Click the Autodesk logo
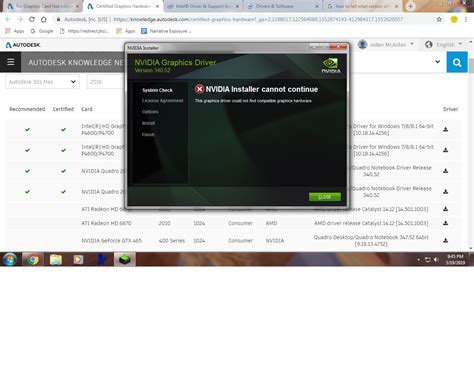 tap(23, 45)
